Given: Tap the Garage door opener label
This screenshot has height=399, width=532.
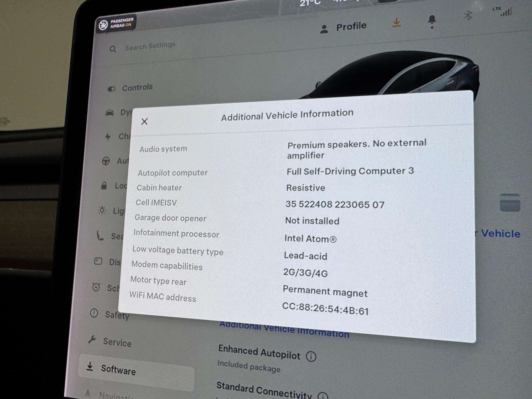Looking at the screenshot, I should point(170,218).
